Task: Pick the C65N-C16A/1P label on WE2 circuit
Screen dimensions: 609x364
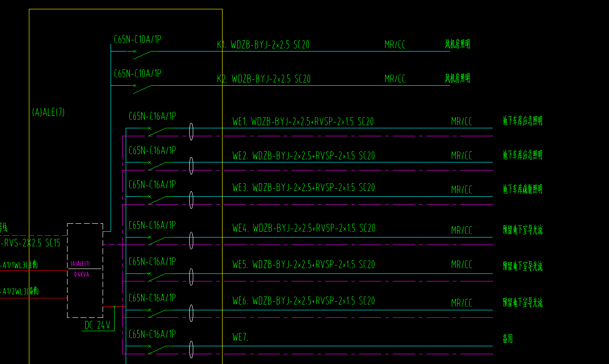Action: pos(152,150)
